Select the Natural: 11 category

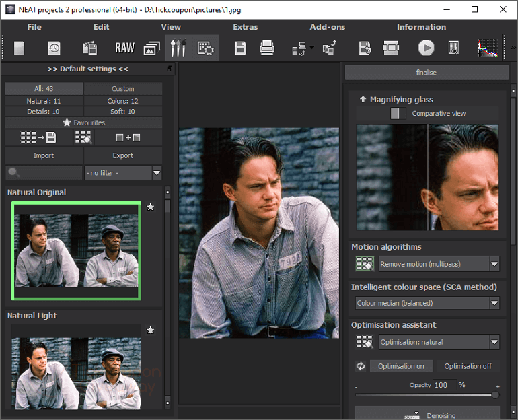(44, 101)
